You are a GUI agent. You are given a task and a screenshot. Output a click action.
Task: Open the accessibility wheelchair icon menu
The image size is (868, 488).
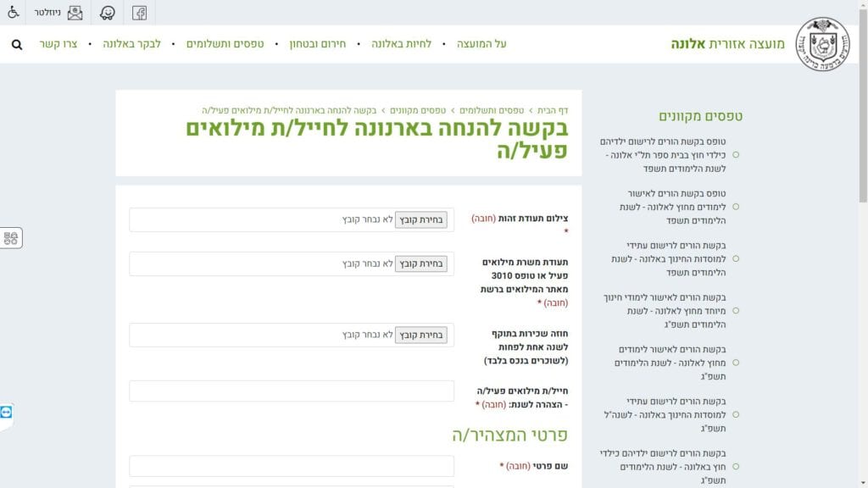coord(14,13)
